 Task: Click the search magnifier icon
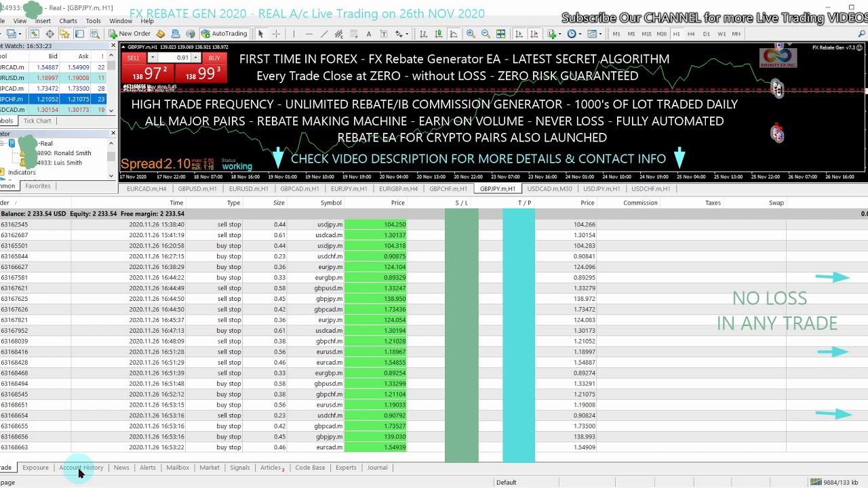pos(861,34)
